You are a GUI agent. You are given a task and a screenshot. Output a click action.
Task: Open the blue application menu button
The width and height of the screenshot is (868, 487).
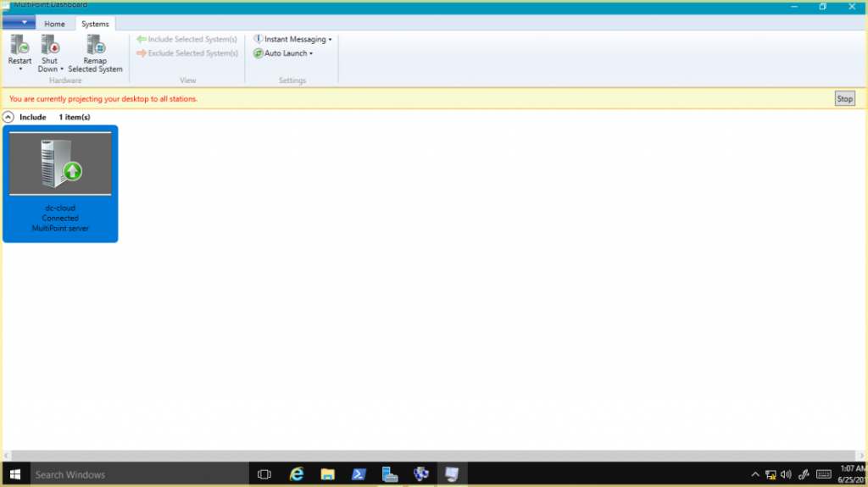click(19, 22)
